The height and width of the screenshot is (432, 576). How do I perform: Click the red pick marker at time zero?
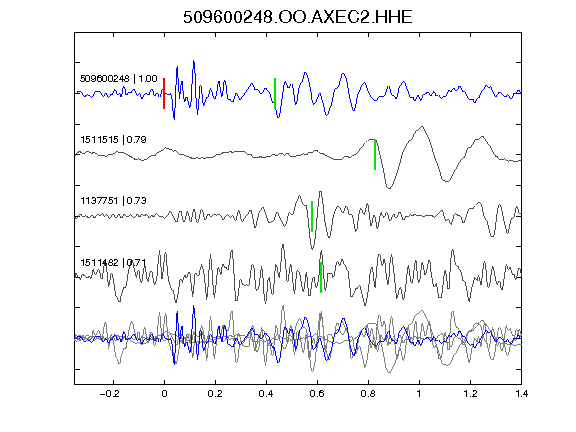[x=164, y=93]
